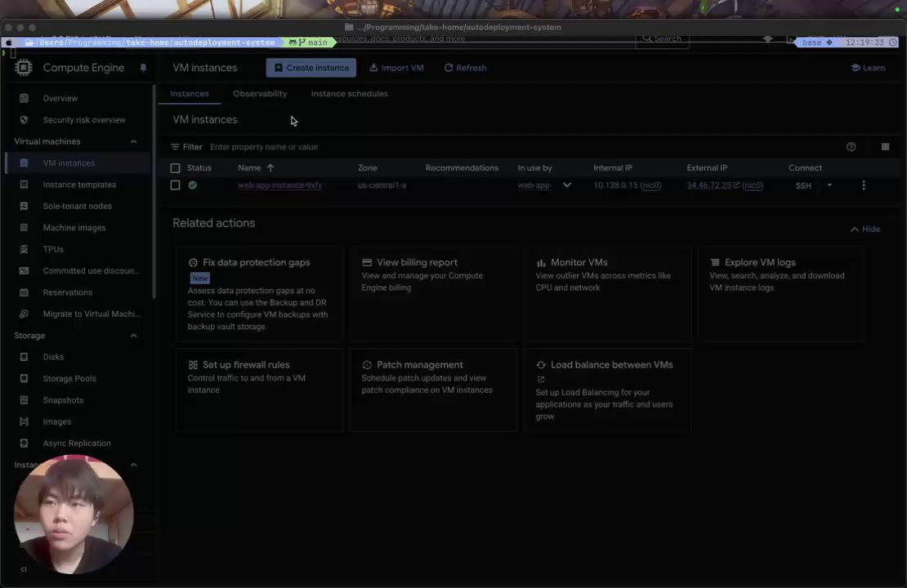Sort by Name using the arrow icon

(x=270, y=168)
